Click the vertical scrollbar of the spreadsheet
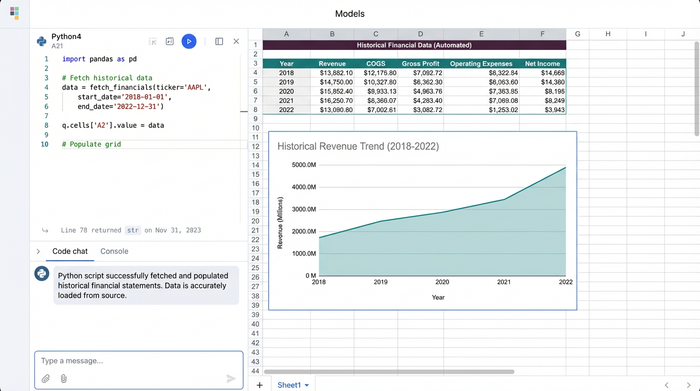 697,88
